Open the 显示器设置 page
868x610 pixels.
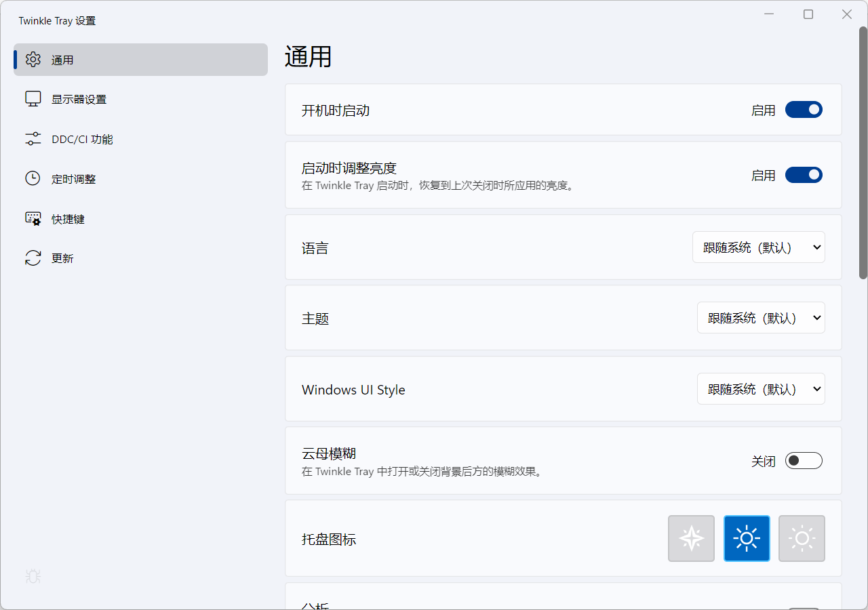(141, 99)
